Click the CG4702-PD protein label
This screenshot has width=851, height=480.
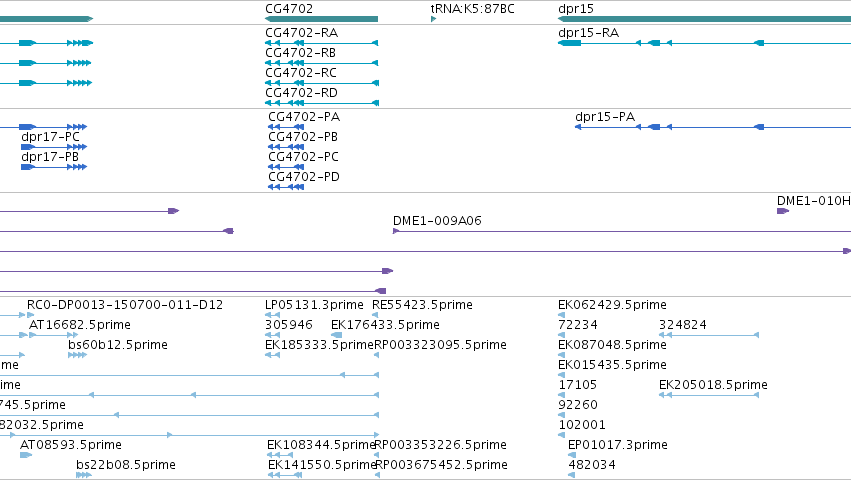[304, 176]
